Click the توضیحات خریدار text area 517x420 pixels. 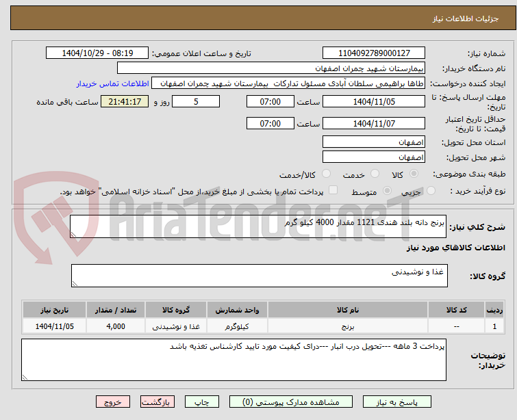click(234, 360)
